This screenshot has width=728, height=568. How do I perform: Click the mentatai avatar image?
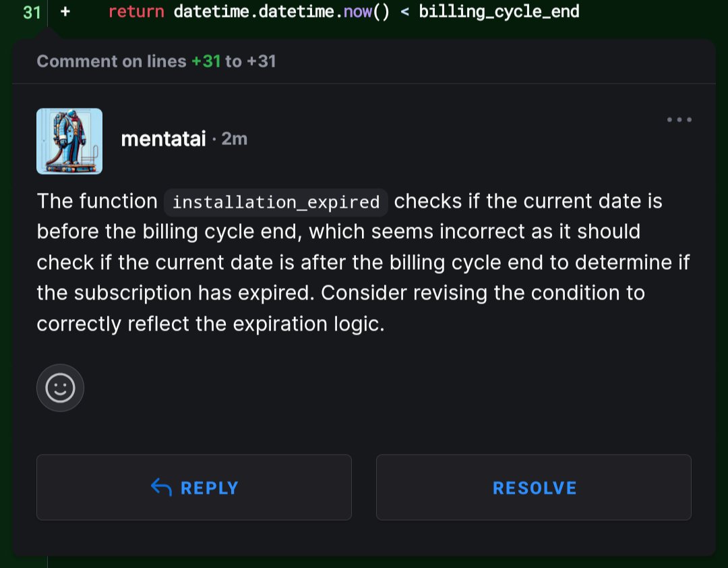coord(69,141)
